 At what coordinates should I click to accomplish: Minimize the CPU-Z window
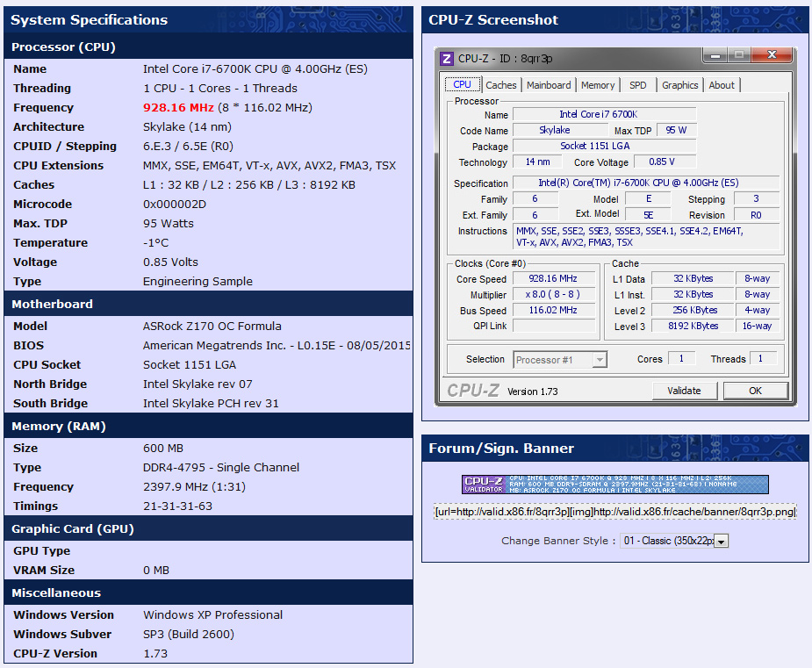715,56
